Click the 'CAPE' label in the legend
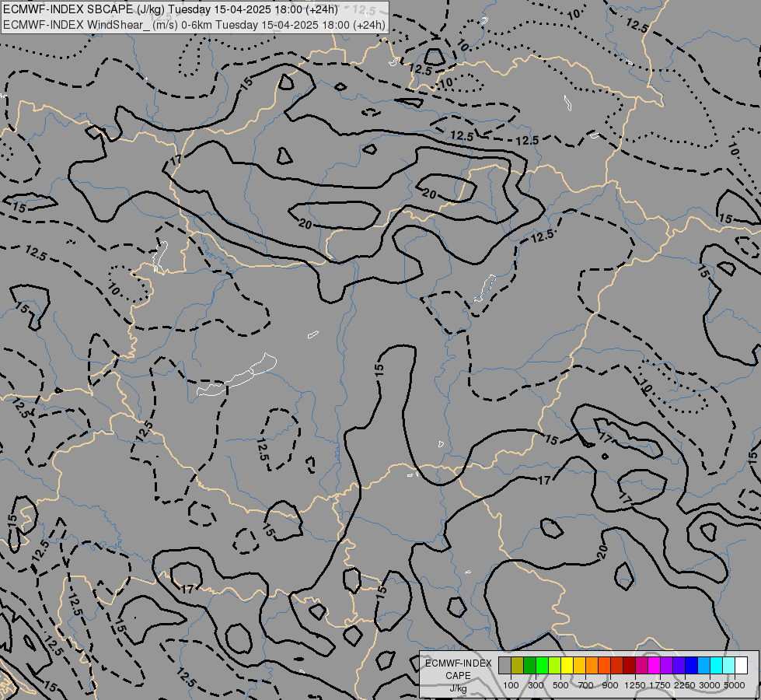The image size is (761, 700). pyautogui.click(x=458, y=676)
